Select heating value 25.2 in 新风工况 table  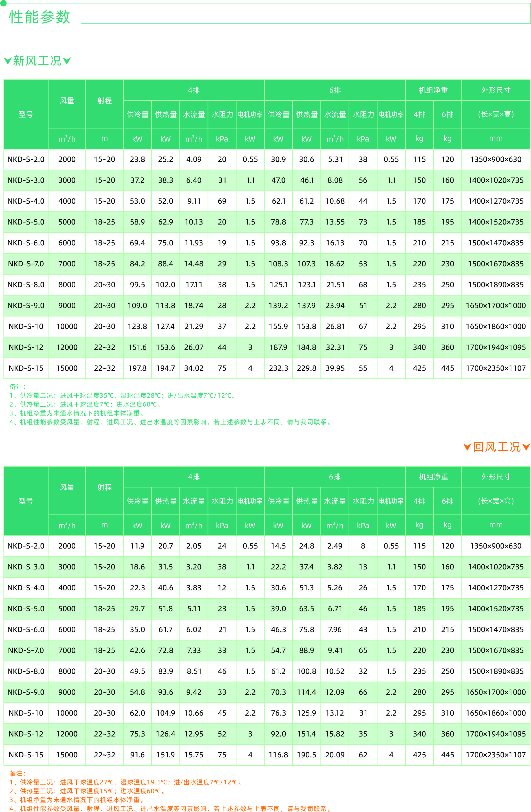(x=166, y=159)
